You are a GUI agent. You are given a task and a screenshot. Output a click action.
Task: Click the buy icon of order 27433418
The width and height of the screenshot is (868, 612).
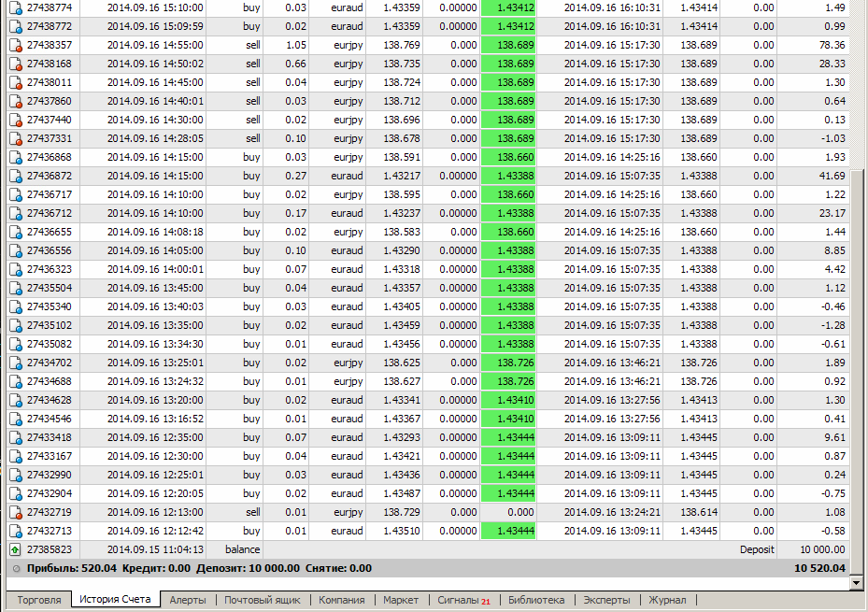[x=16, y=438]
